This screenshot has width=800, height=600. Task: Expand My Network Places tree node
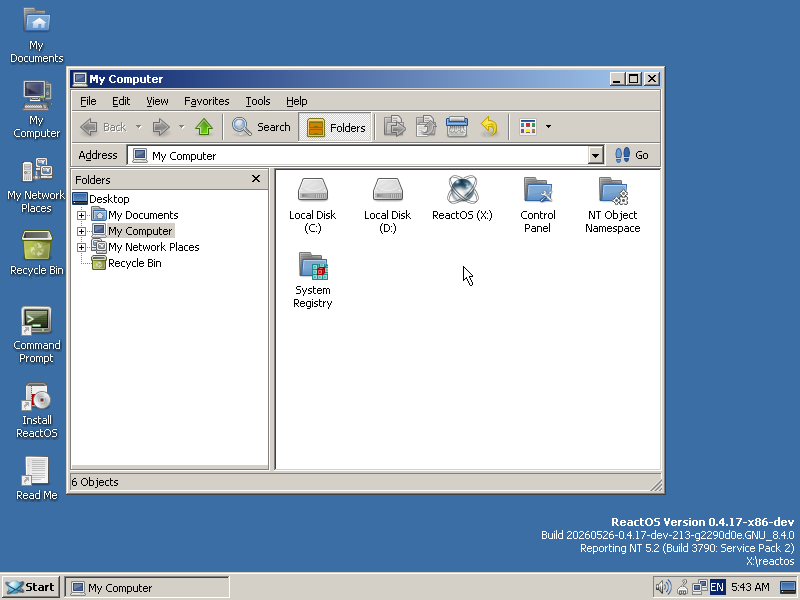pos(81,247)
